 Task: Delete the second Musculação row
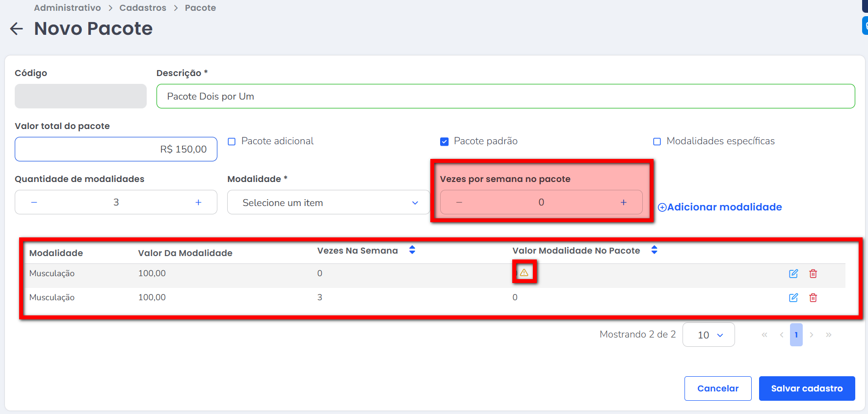813,298
